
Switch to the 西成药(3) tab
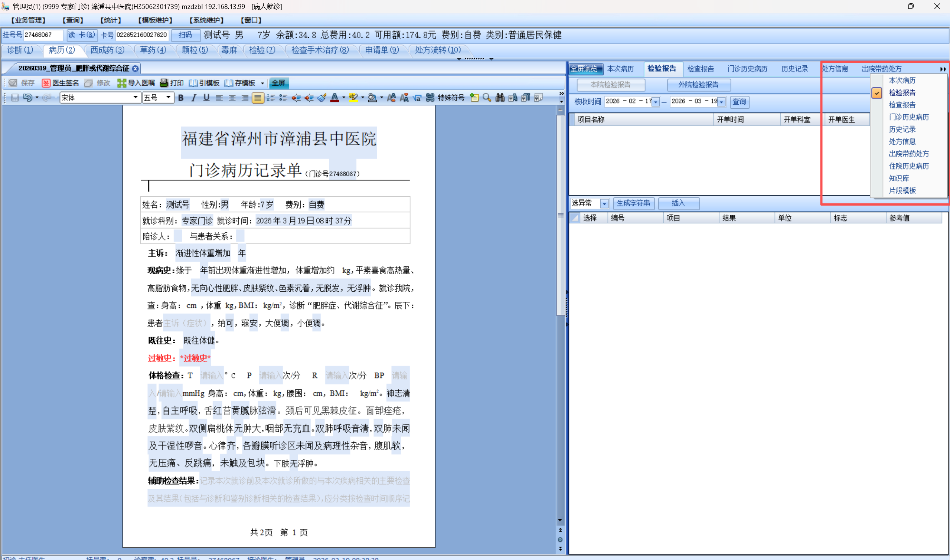(107, 50)
